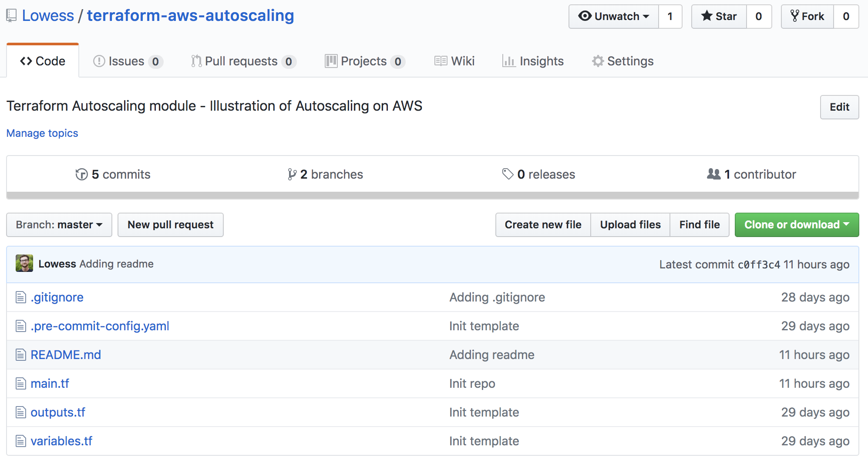The width and height of the screenshot is (868, 461).
Task: Click the file icon next to README.md
Action: pyautogui.click(x=21, y=355)
